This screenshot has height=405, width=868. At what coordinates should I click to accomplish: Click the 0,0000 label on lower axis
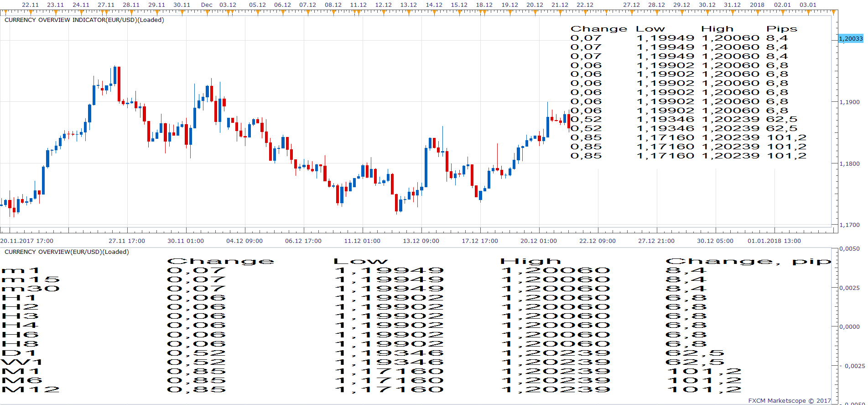(x=849, y=326)
